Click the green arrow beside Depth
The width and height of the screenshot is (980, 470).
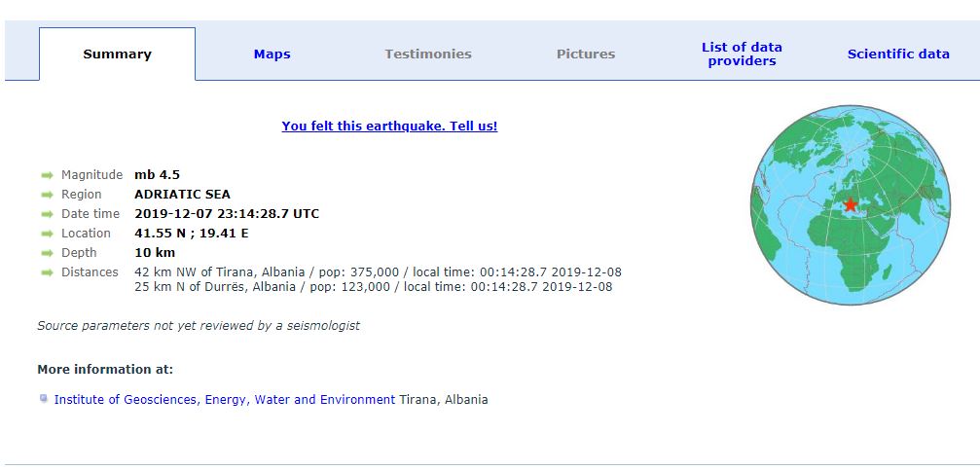(46, 253)
